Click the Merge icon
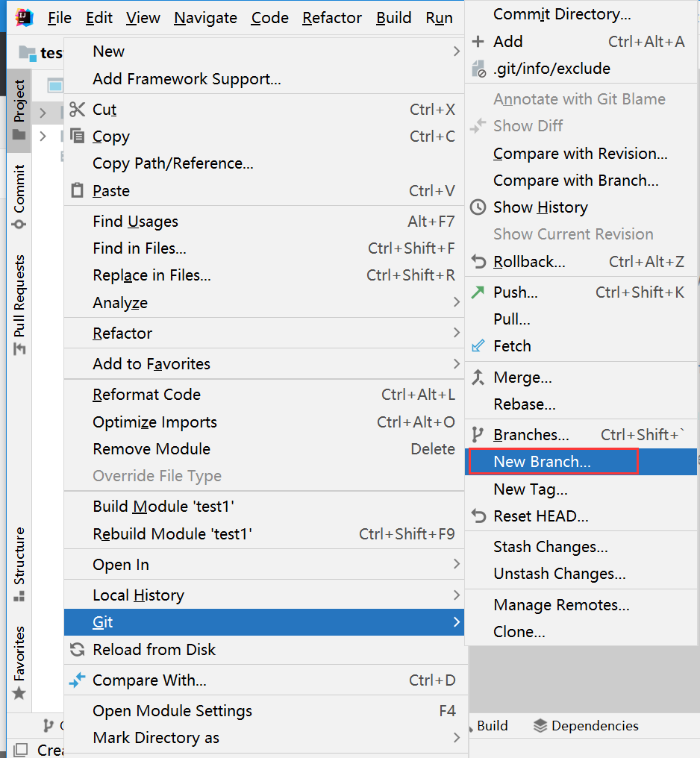 [x=478, y=377]
